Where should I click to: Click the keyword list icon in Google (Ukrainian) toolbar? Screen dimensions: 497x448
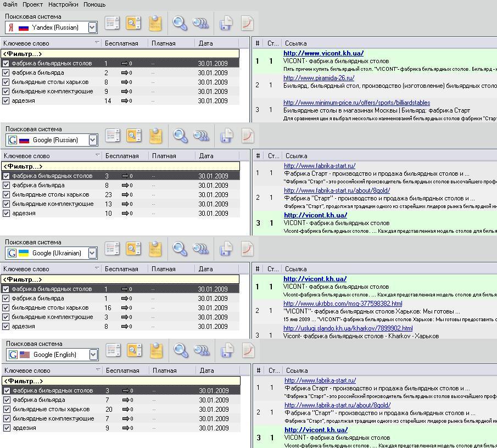click(x=113, y=249)
